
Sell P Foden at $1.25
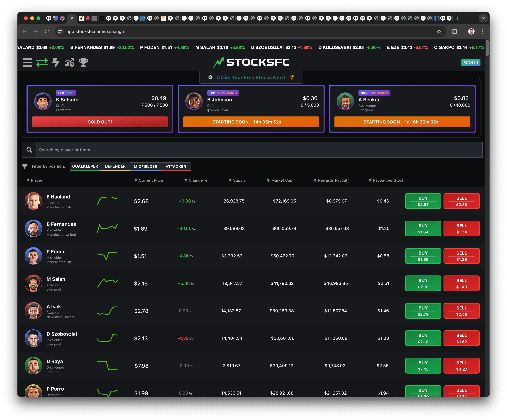click(461, 256)
